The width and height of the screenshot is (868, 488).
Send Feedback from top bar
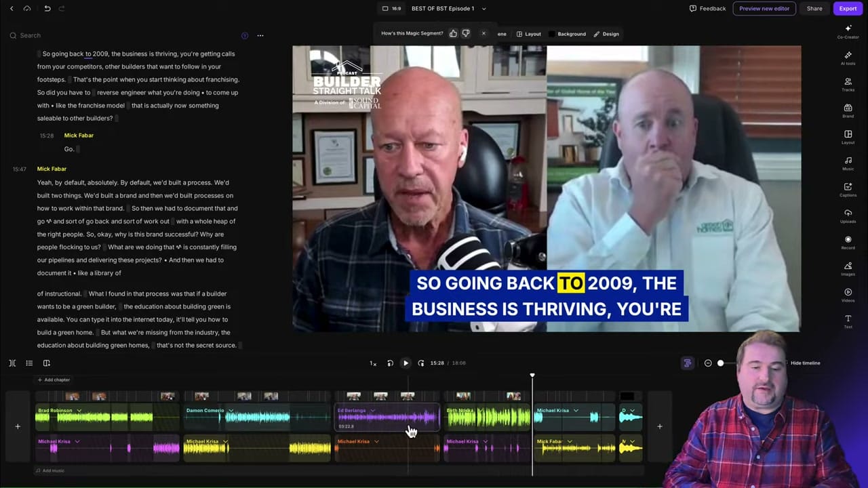pos(707,9)
